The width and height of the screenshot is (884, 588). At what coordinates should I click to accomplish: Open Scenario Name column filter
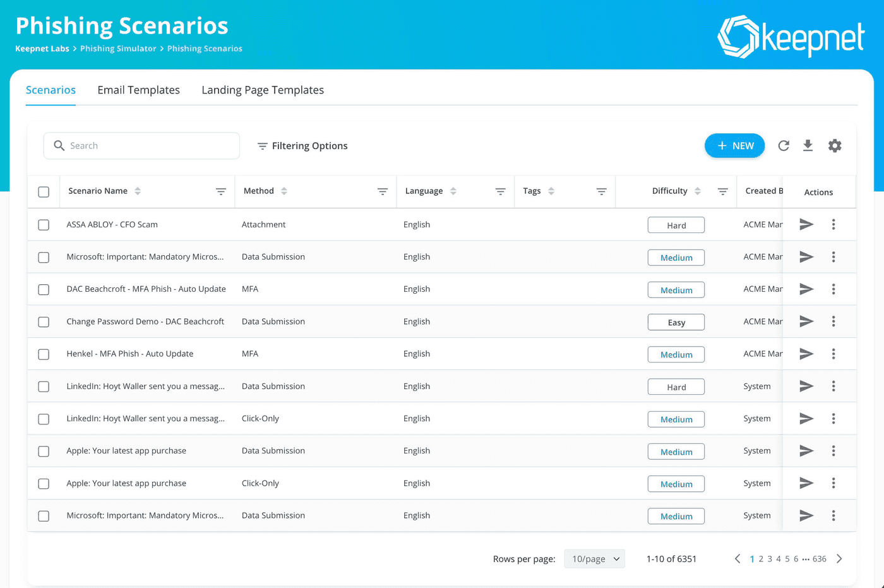[221, 191]
